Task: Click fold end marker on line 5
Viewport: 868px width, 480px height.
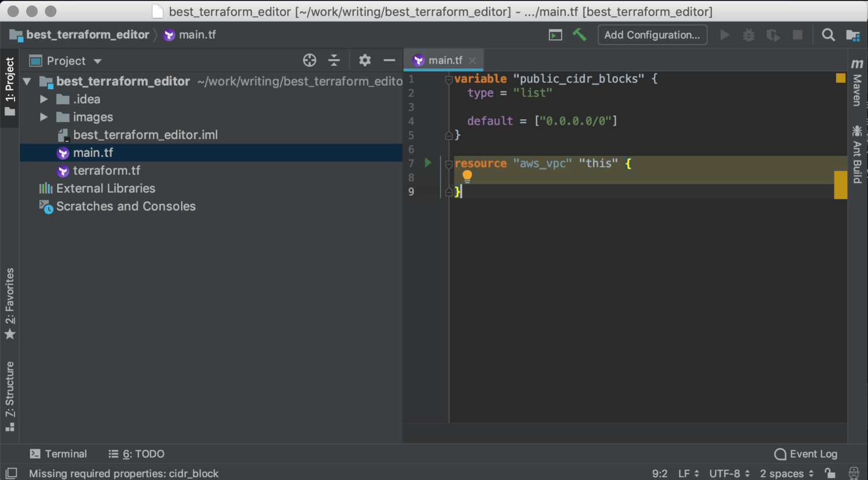Action: click(448, 135)
